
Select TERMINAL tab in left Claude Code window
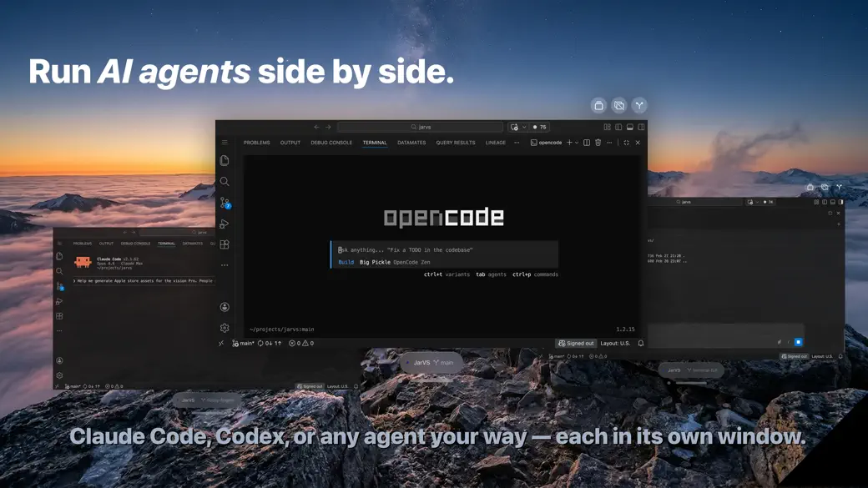pyautogui.click(x=166, y=244)
